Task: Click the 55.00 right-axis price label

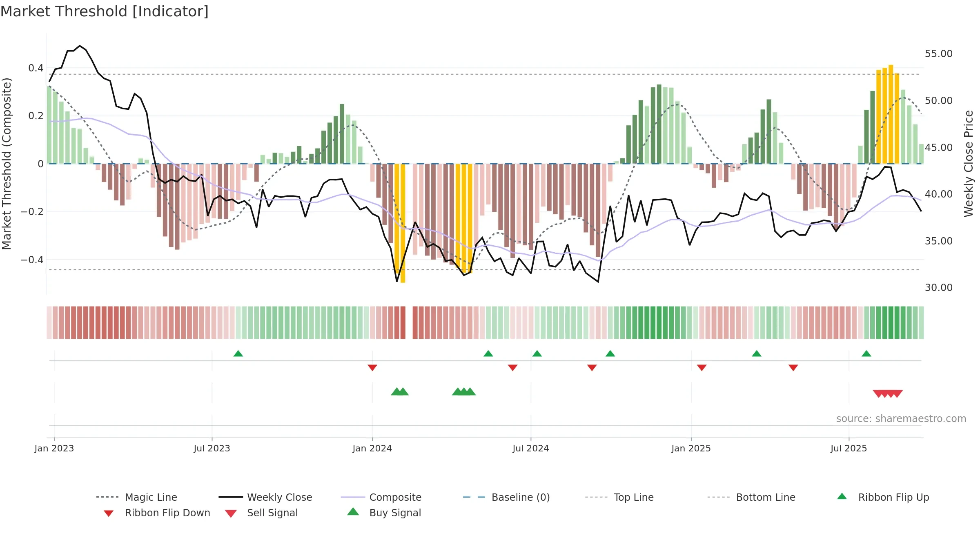Action: tap(939, 54)
